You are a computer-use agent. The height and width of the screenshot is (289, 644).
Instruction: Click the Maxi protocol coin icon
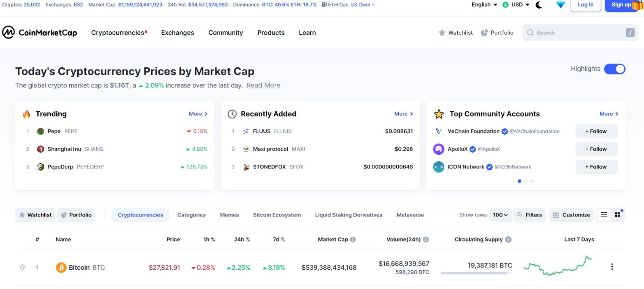coord(246,149)
